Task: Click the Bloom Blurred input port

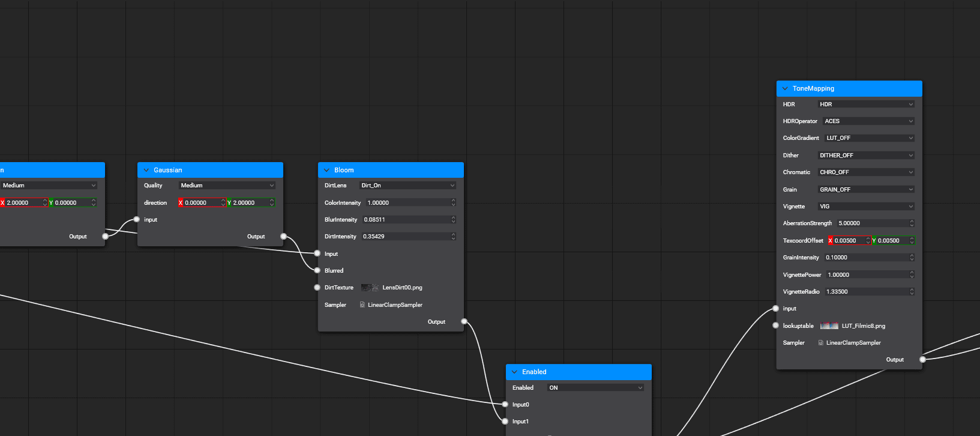Action: point(317,270)
